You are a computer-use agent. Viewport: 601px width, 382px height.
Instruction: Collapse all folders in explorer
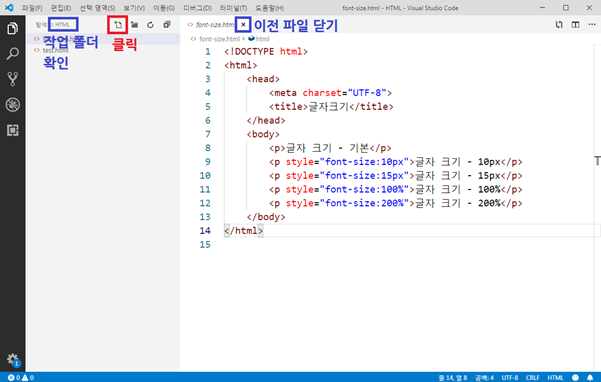(167, 25)
